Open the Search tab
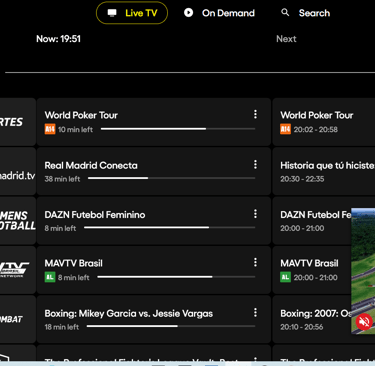 [x=306, y=13]
